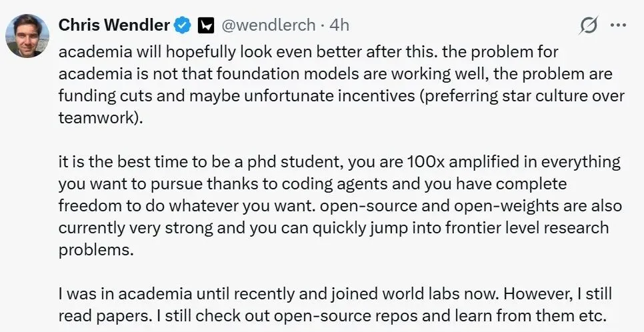Open the 4h timestamp permalink

tap(339, 25)
